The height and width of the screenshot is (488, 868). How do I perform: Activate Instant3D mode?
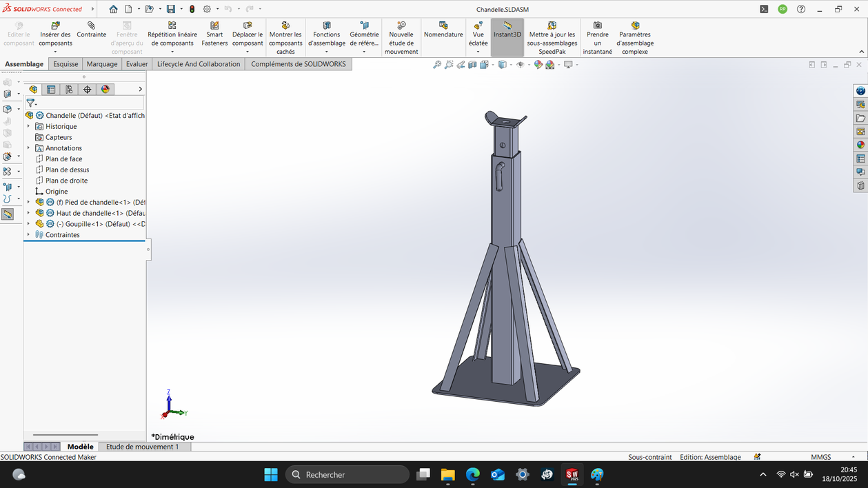click(x=507, y=32)
